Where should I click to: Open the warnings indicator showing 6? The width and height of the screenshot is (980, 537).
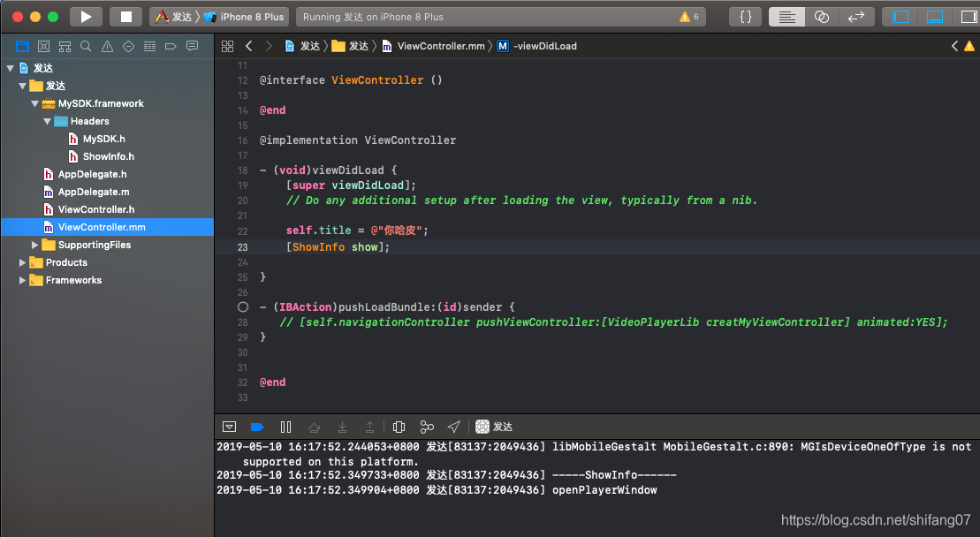(x=689, y=17)
